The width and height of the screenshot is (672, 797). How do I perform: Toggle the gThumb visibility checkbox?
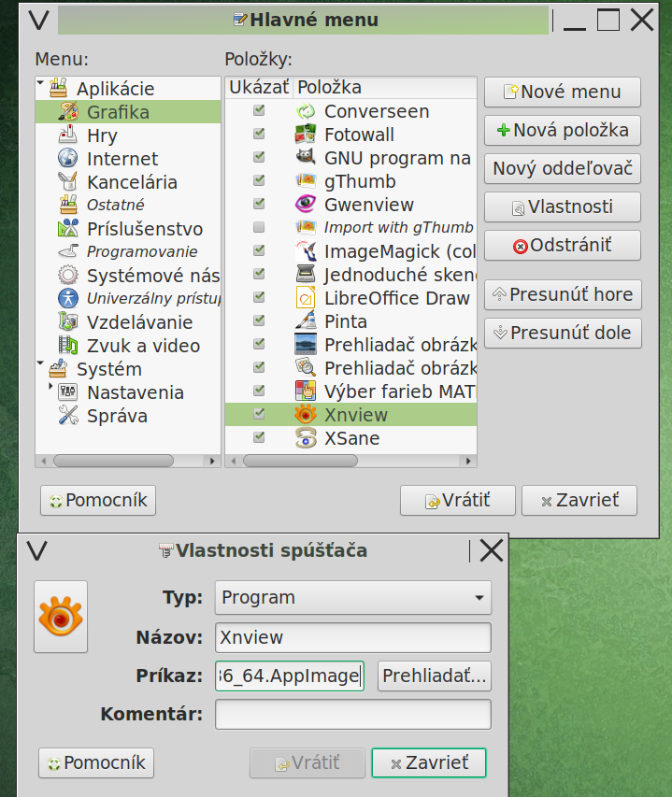click(x=259, y=181)
